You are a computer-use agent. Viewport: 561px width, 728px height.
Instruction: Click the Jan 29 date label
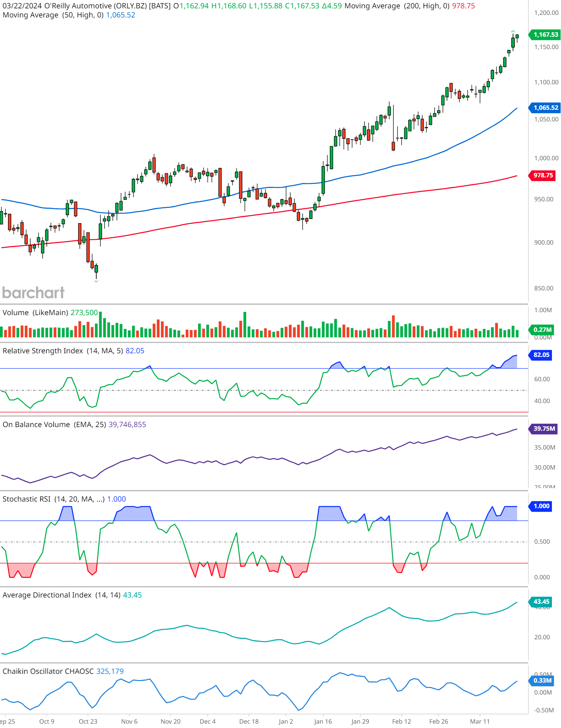click(x=360, y=721)
